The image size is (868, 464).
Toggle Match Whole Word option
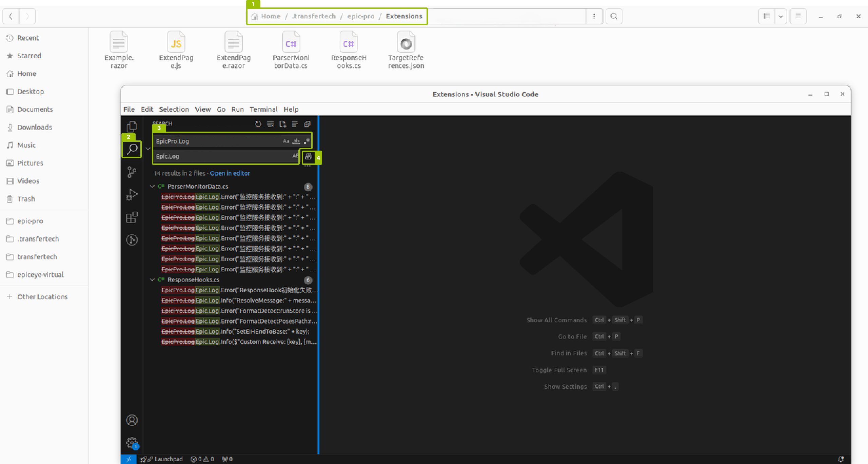296,141
